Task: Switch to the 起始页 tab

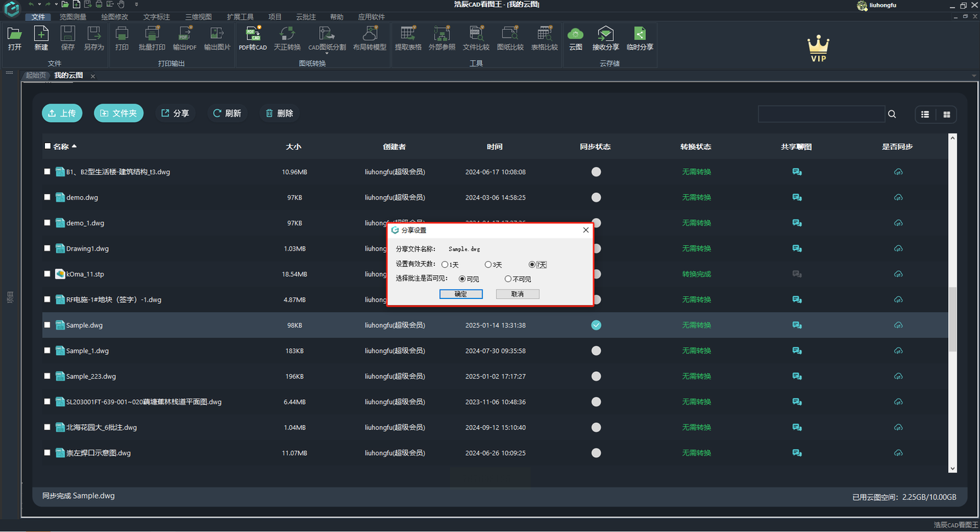Action: click(x=35, y=76)
